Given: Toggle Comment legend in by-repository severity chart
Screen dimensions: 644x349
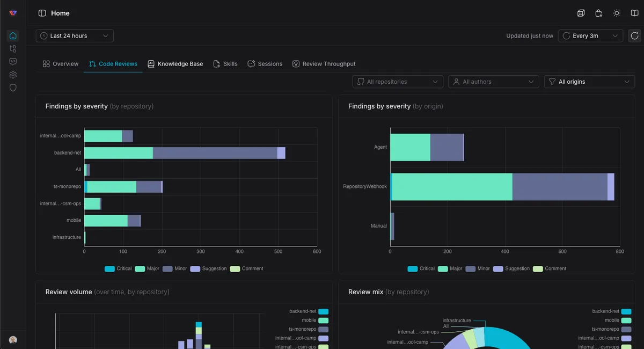Looking at the screenshot, I should [246, 268].
